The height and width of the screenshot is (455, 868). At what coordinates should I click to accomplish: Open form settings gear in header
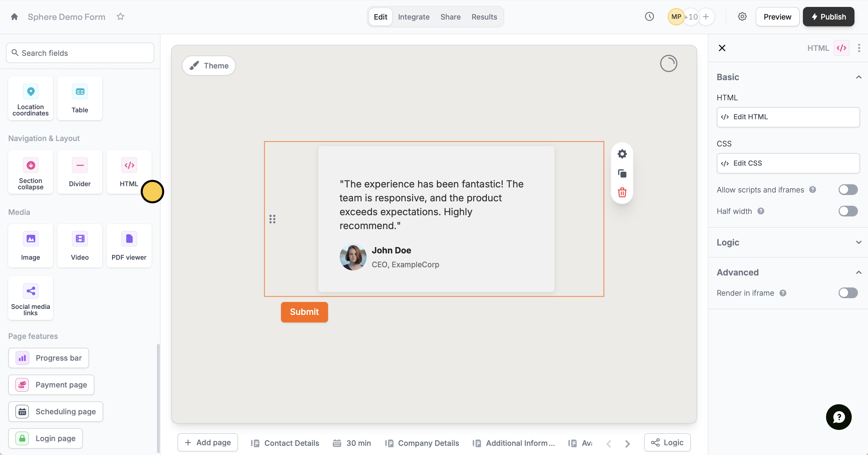742,17
